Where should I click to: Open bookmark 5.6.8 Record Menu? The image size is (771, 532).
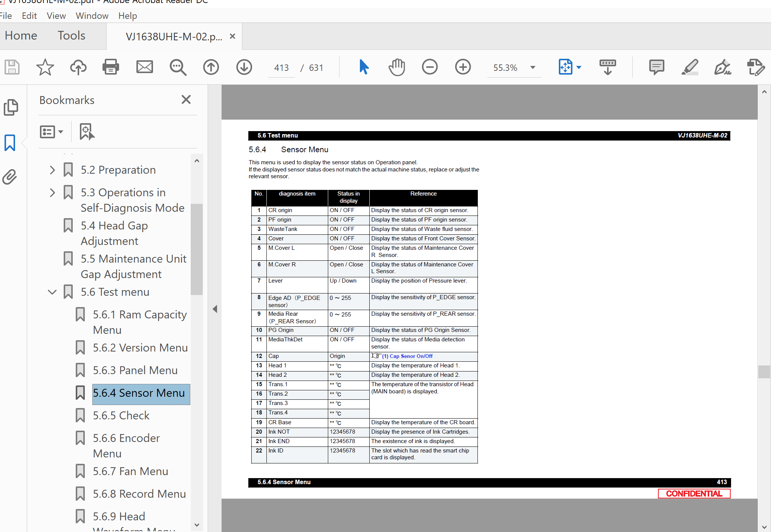pos(139,494)
